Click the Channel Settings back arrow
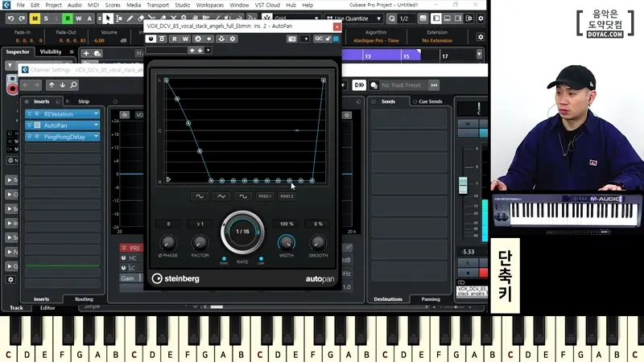Screen dimensions: 644x362 click(26, 85)
